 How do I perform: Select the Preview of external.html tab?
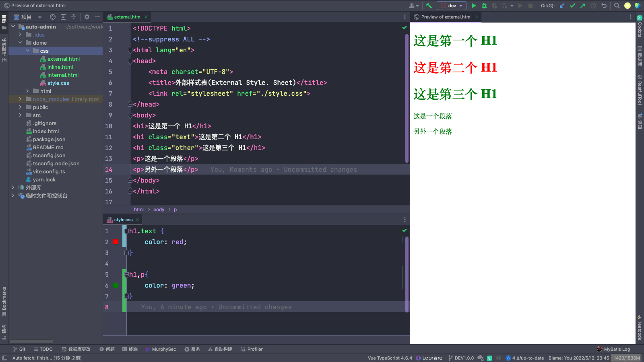click(x=446, y=17)
